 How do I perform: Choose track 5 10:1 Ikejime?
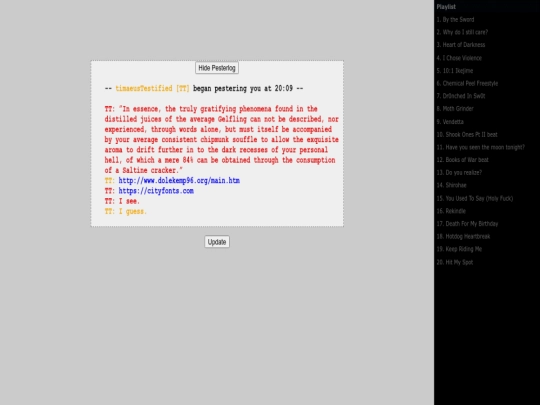click(455, 71)
